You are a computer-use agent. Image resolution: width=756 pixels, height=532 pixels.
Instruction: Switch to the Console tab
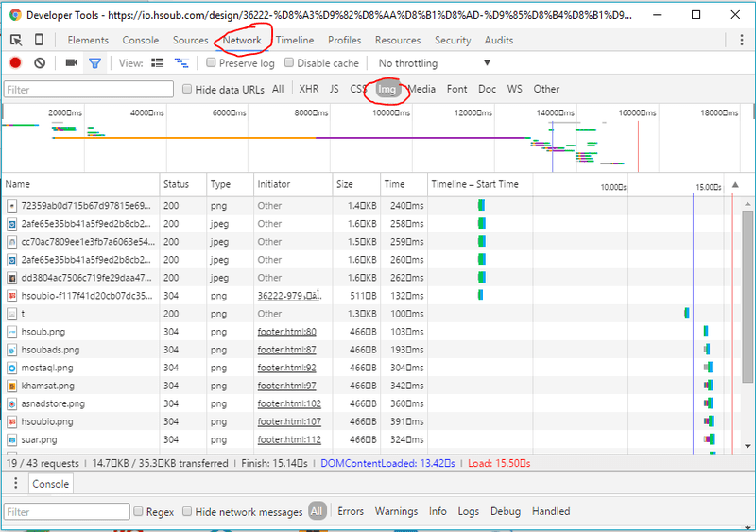(x=140, y=40)
